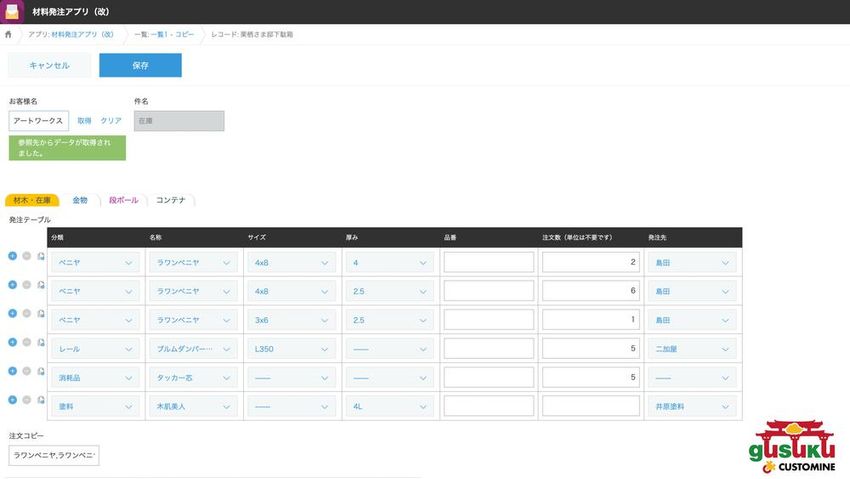Click the home icon in breadcrumb
The image size is (850, 479).
(x=9, y=35)
